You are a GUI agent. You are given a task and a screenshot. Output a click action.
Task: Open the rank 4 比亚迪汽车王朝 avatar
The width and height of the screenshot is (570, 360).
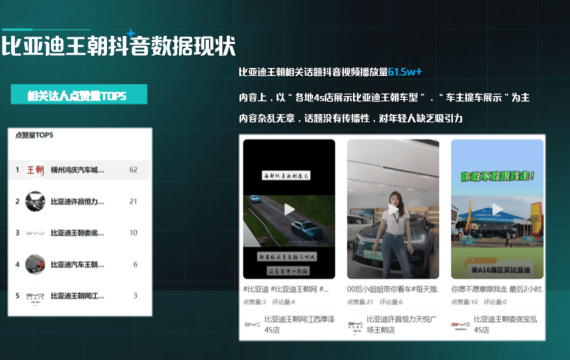pyautogui.click(x=35, y=264)
